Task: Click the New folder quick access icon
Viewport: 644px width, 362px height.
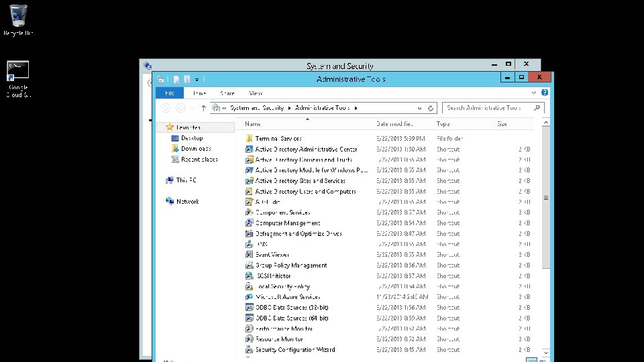Action: [x=187, y=79]
